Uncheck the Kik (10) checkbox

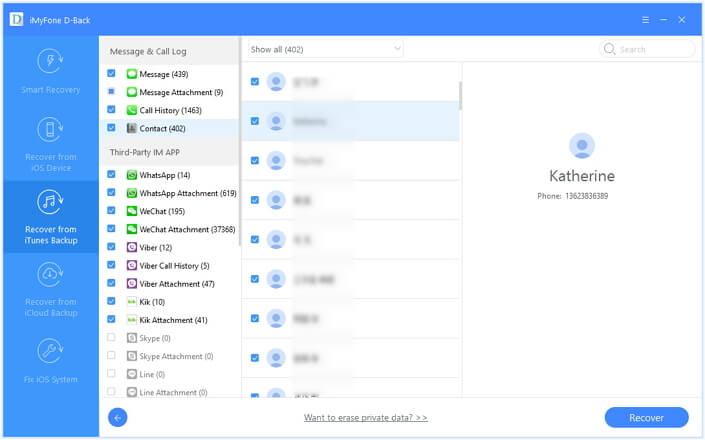pos(111,301)
